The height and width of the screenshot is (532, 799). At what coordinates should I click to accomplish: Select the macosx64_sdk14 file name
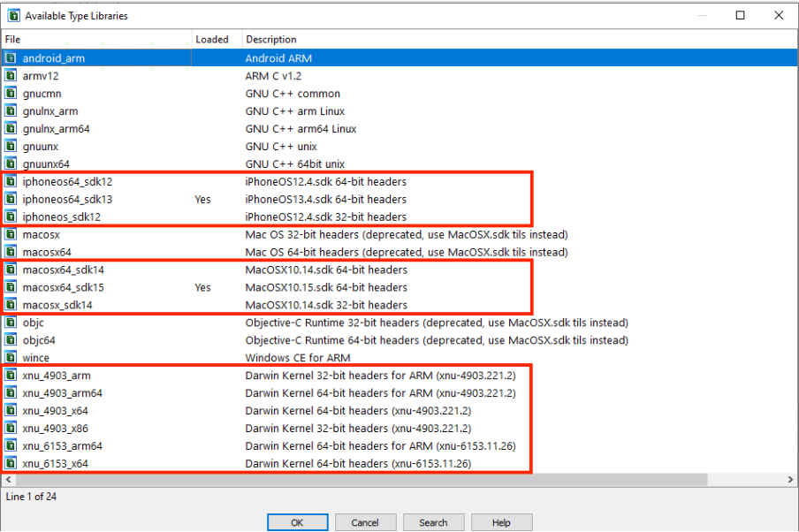click(63, 270)
